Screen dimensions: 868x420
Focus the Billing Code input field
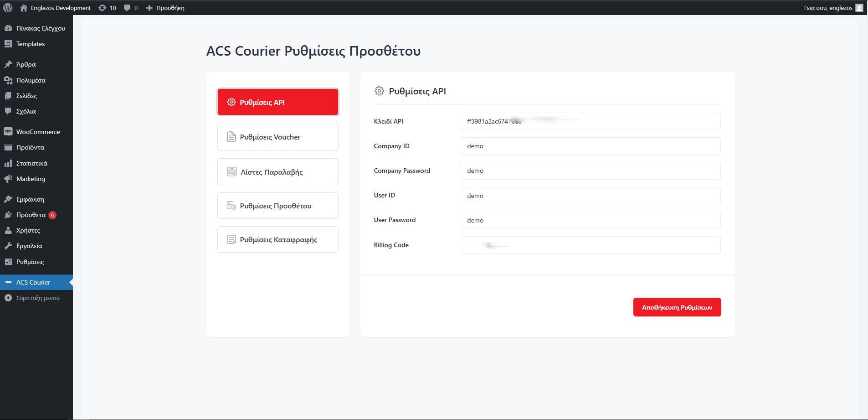coord(590,245)
